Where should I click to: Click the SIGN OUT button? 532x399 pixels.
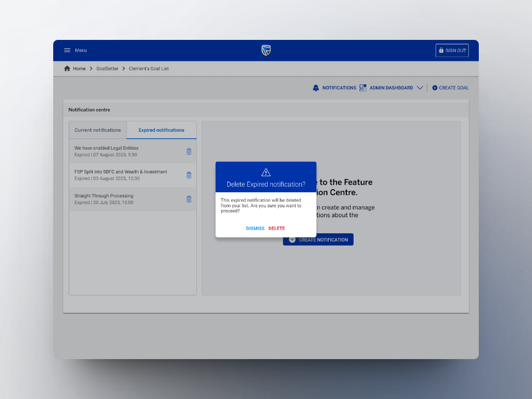point(452,50)
